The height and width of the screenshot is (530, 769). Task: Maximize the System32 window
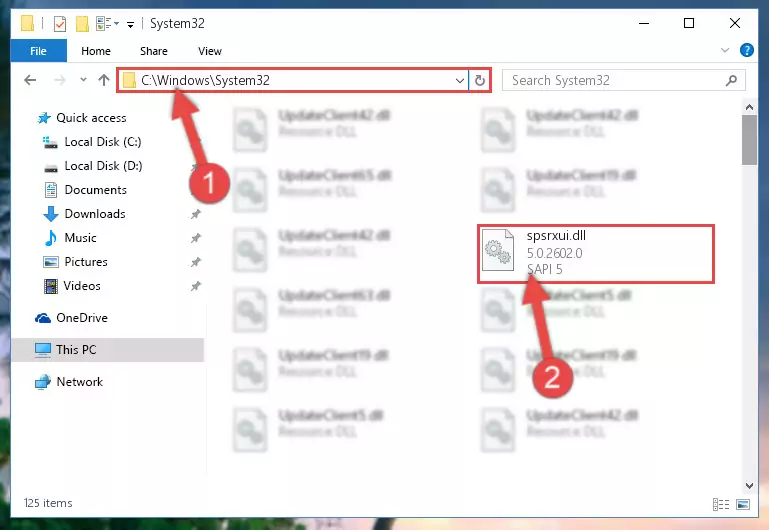689,23
